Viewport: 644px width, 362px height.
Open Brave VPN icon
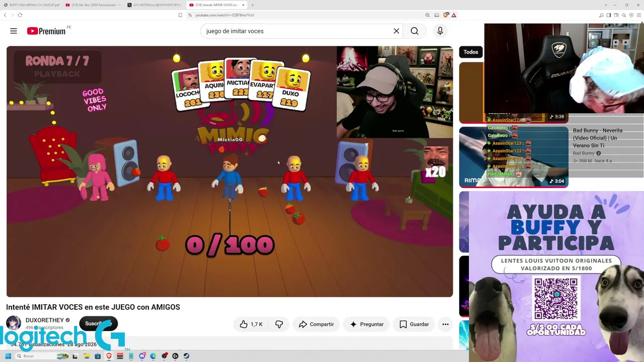click(x=631, y=15)
